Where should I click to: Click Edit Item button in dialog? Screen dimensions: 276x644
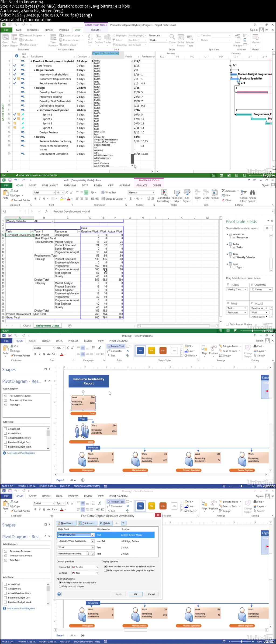88,523
